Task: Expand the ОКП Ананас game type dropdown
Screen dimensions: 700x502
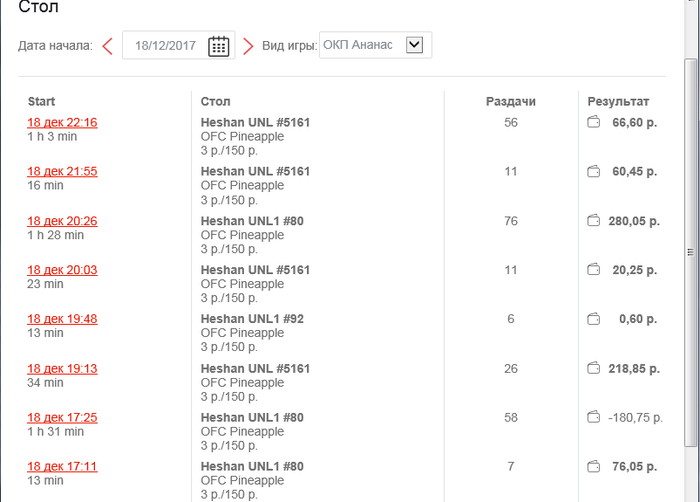Action: [x=415, y=45]
